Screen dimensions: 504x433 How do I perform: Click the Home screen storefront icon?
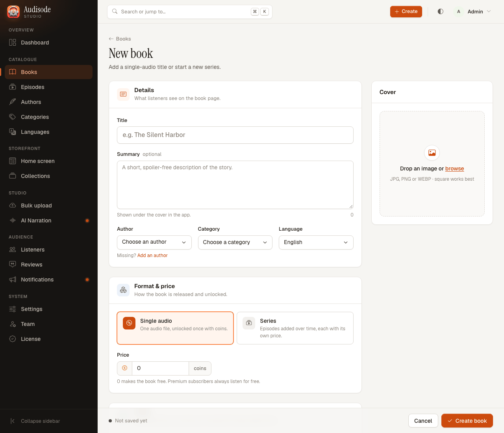[13, 161]
